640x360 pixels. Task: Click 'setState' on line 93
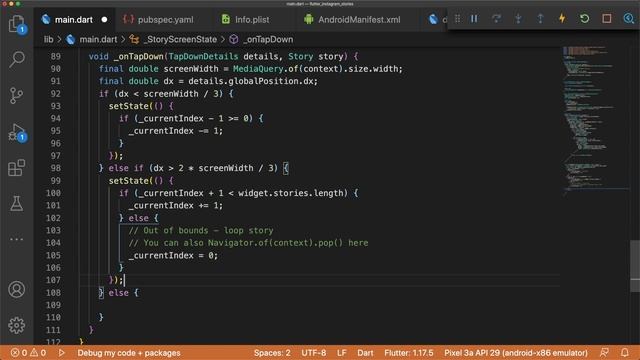(129, 106)
